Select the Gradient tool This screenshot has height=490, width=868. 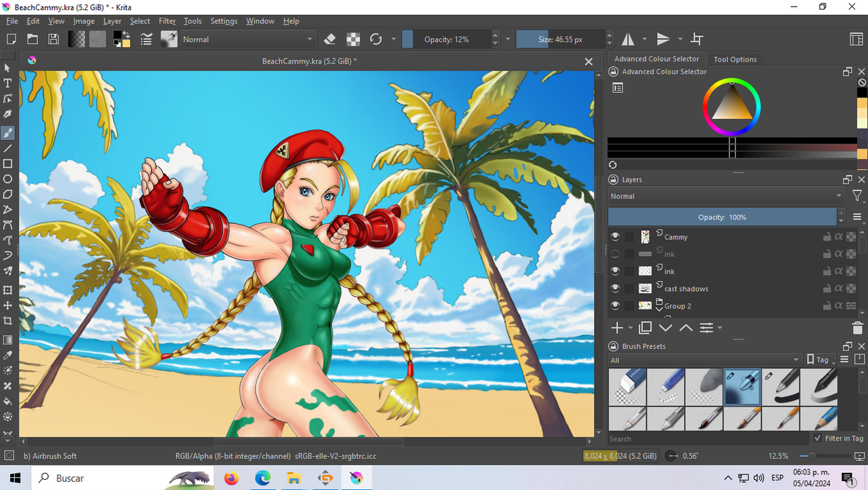click(7, 339)
